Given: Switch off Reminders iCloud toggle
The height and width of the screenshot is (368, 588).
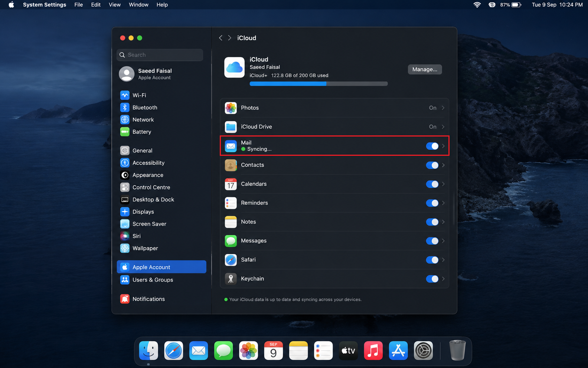Looking at the screenshot, I should pos(432,203).
